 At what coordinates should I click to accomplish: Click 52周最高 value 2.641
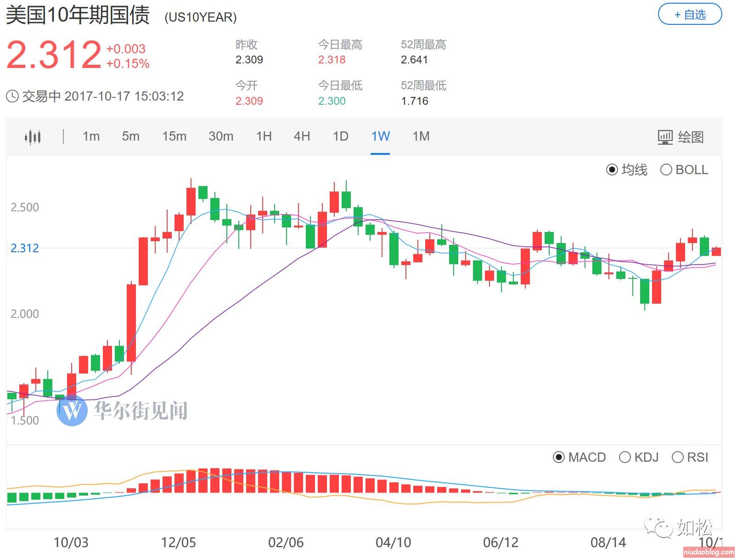[x=414, y=60]
